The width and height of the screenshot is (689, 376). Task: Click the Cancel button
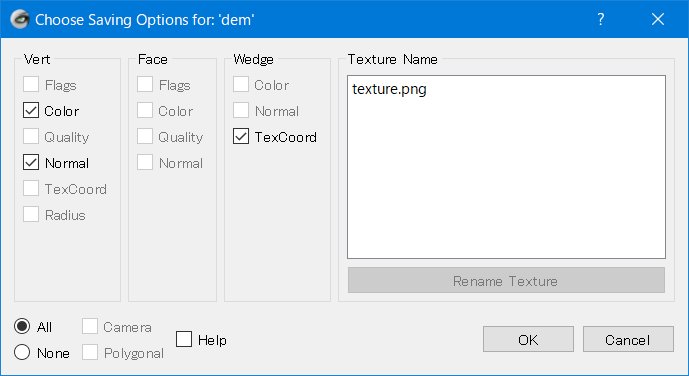(x=628, y=339)
